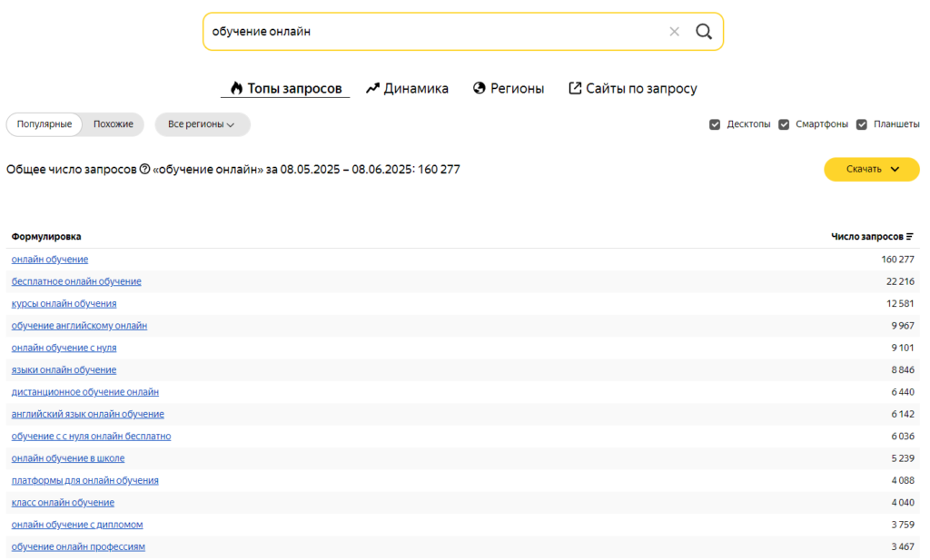Select the Топы запросов tab
This screenshot has width=930, height=560.
[x=285, y=89]
